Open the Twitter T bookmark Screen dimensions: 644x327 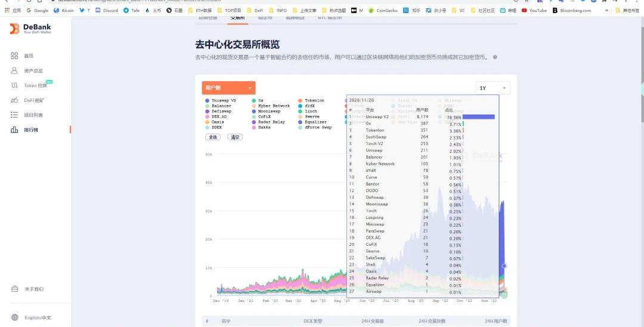click(84, 10)
